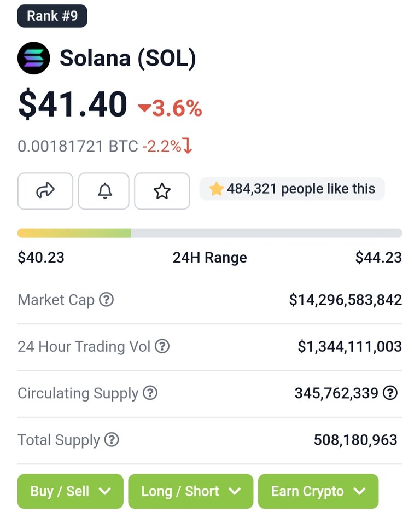The height and width of the screenshot is (512, 420).
Task: Tap the price alert bell icon
Action: [x=104, y=191]
